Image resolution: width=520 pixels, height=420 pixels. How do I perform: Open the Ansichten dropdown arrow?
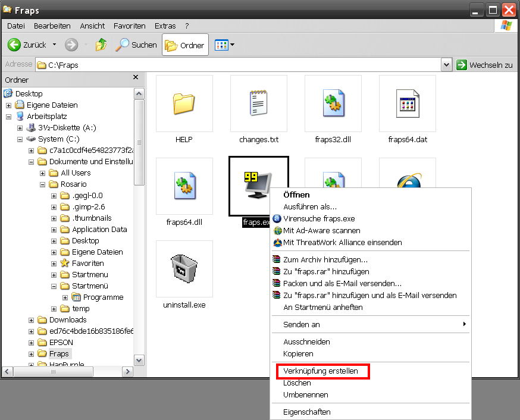coord(233,45)
